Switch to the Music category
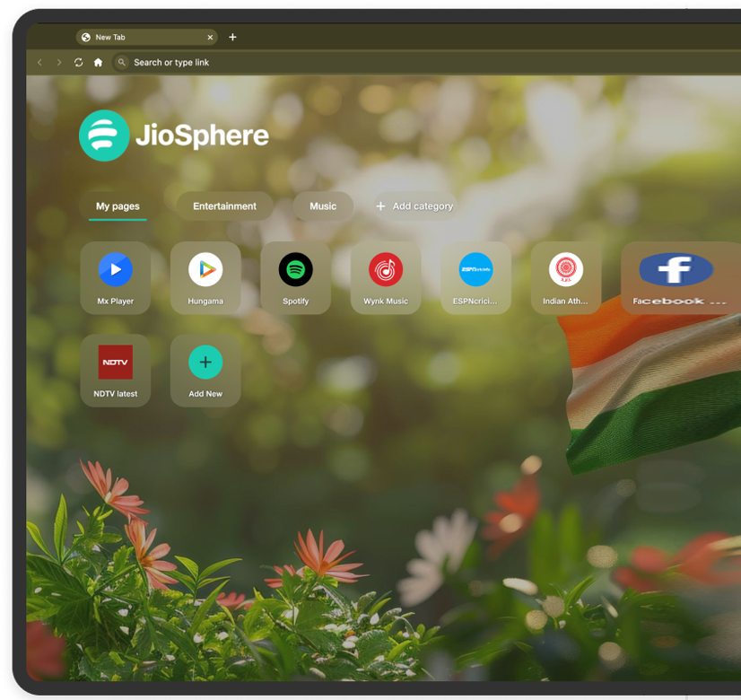Viewport: 741px width, 700px height. pyautogui.click(x=323, y=206)
